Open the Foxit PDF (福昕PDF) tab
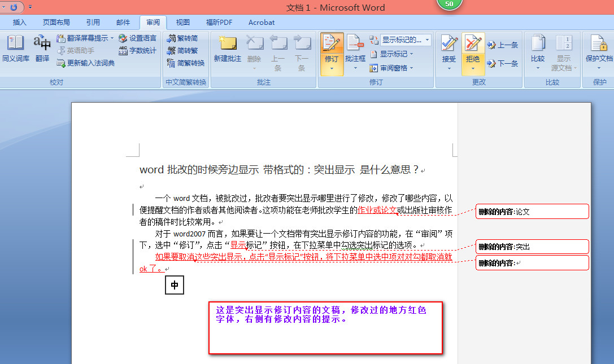614x364 pixels. [219, 23]
